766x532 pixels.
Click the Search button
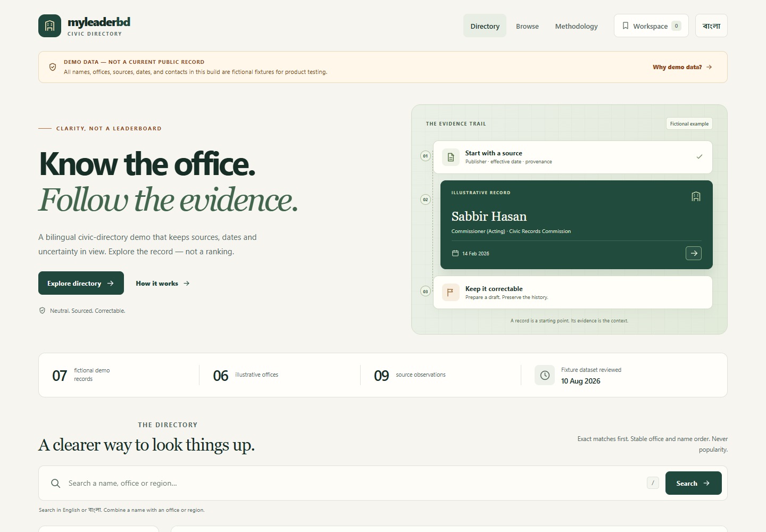coord(693,483)
